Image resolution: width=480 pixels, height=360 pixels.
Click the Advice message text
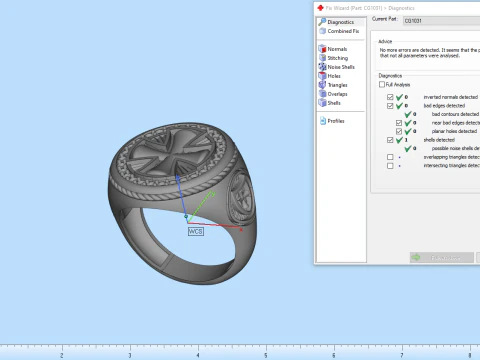[x=430, y=53]
